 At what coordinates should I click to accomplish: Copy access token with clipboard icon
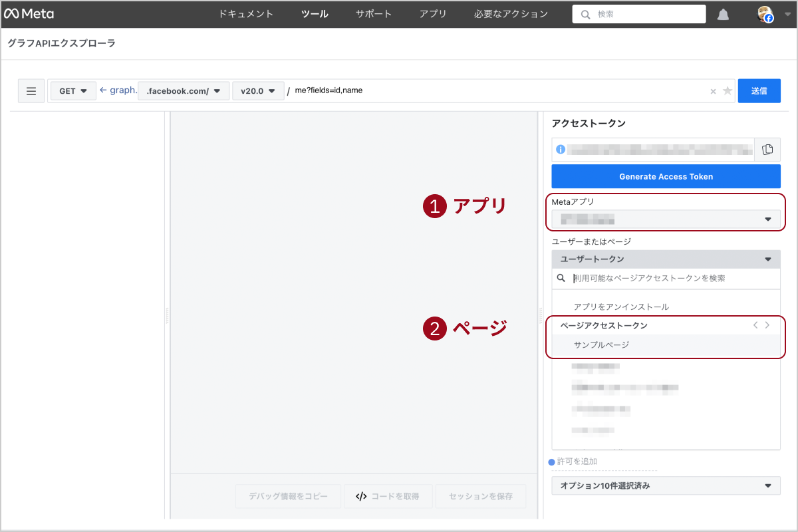pos(767,150)
